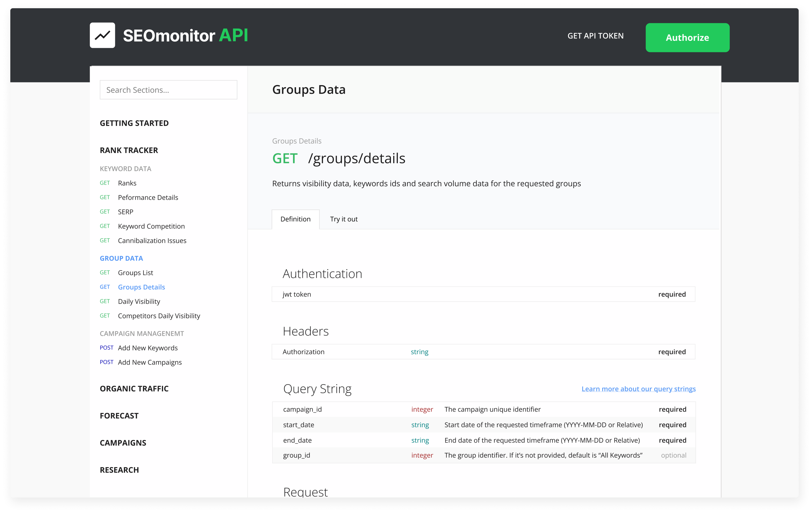Click the end_date parameter name
This screenshot has height=513, width=812.
pyautogui.click(x=297, y=440)
